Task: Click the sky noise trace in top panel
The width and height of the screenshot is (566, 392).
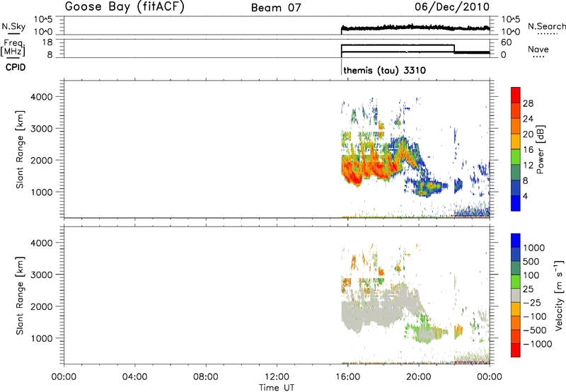Action: (415, 28)
